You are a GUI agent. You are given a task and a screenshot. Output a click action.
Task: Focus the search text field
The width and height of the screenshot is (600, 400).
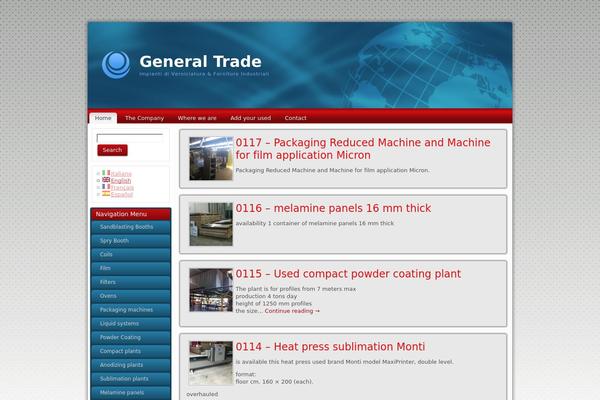point(130,138)
